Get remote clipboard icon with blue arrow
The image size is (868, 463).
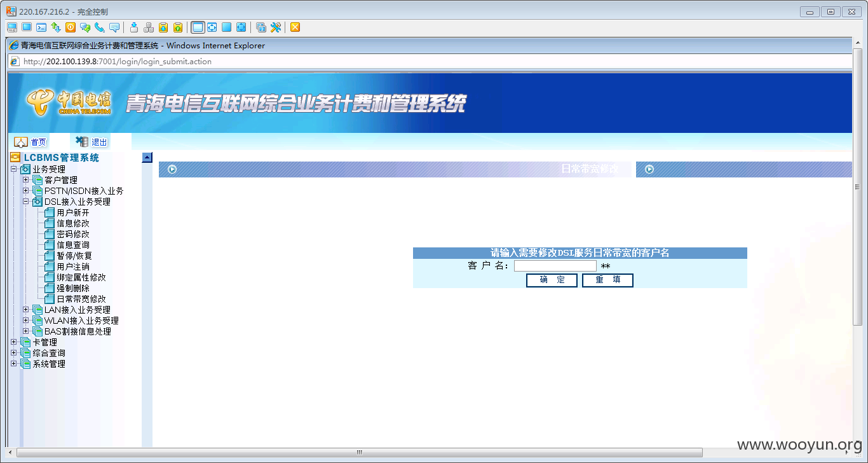tap(163, 27)
